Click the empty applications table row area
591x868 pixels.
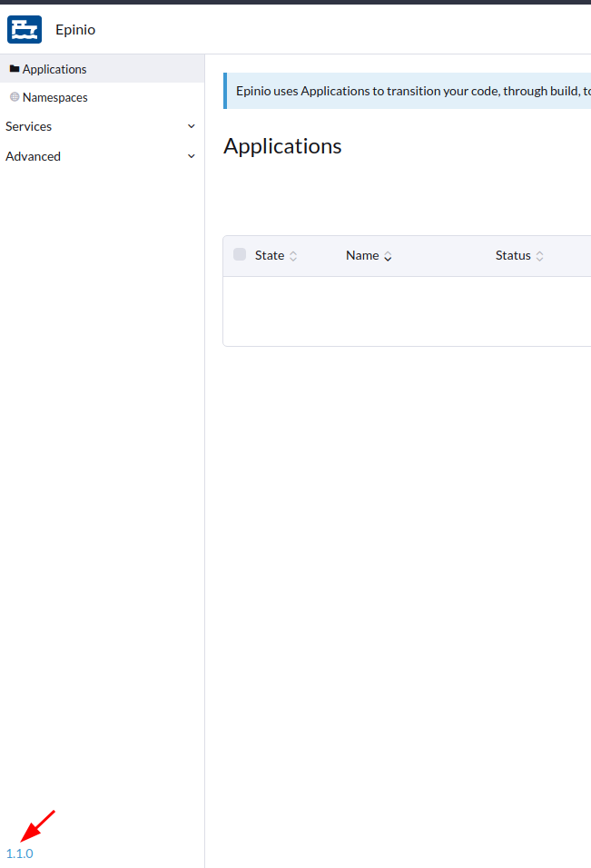407,309
